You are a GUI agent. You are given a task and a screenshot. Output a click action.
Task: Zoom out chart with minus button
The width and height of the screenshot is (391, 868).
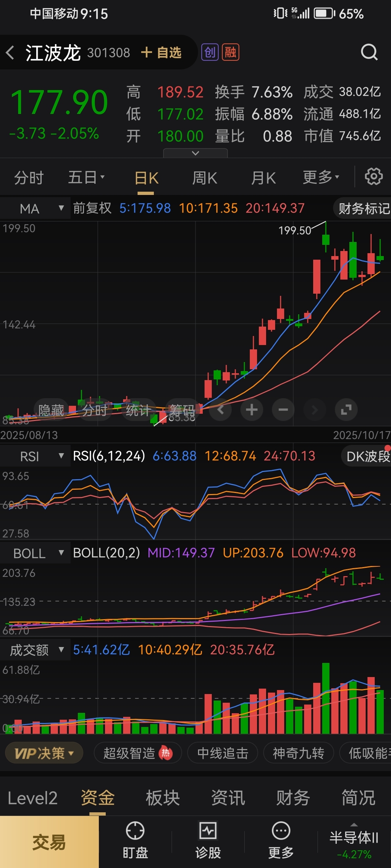283,410
